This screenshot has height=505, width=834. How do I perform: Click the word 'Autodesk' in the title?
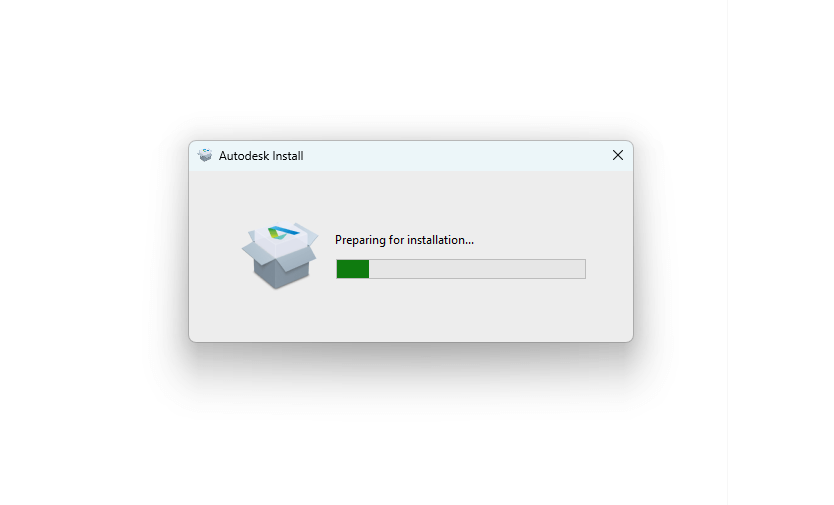click(x=244, y=156)
